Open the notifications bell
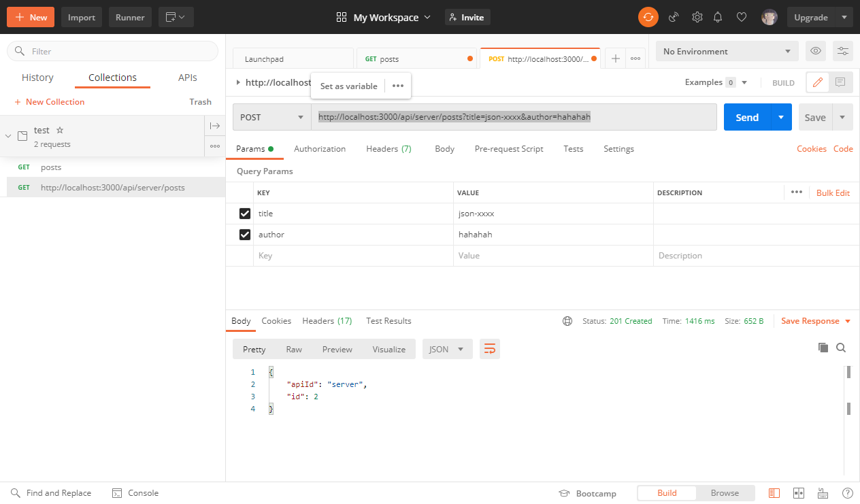 coord(718,17)
